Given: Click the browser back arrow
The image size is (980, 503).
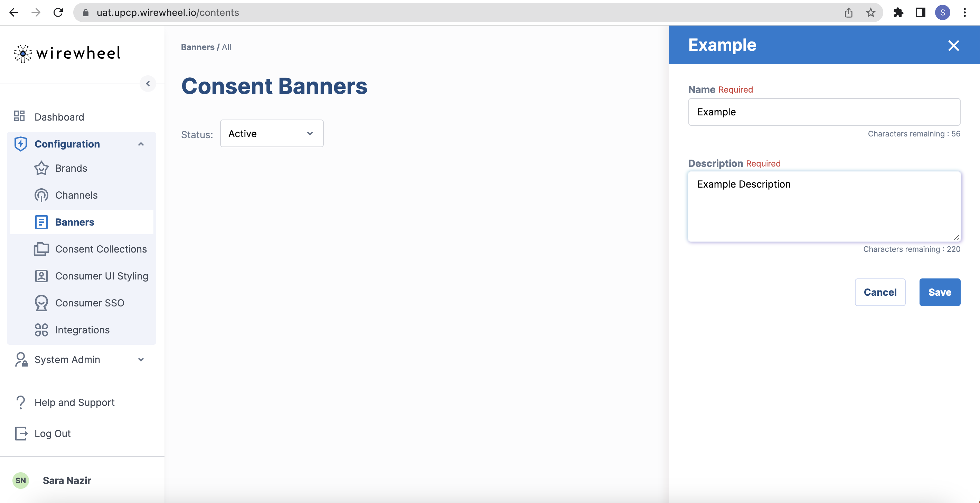Looking at the screenshot, I should pos(14,12).
